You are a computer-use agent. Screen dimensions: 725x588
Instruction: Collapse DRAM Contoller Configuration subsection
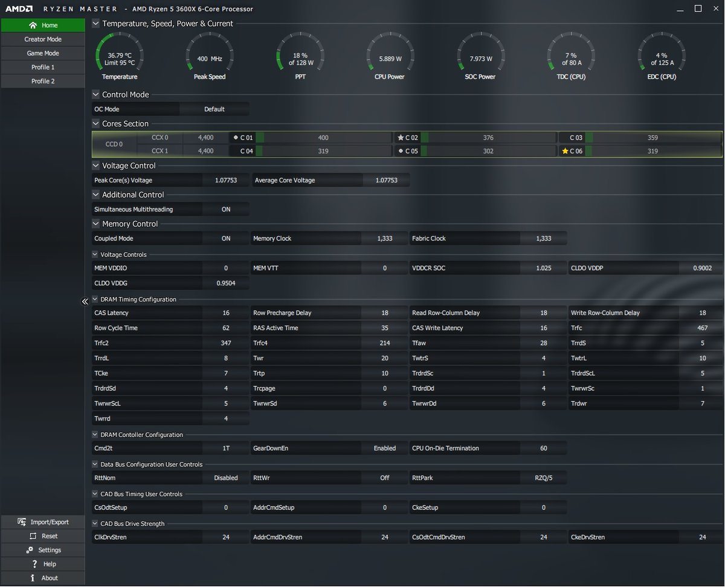(95, 435)
